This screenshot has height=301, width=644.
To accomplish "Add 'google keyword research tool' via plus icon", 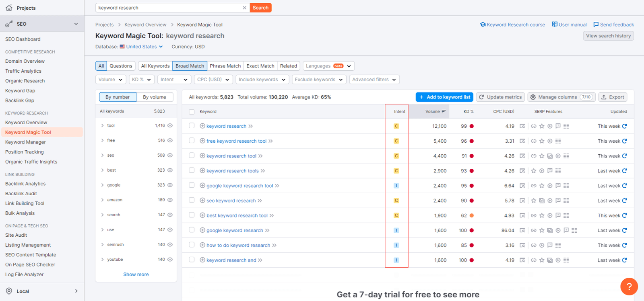I will (x=202, y=185).
